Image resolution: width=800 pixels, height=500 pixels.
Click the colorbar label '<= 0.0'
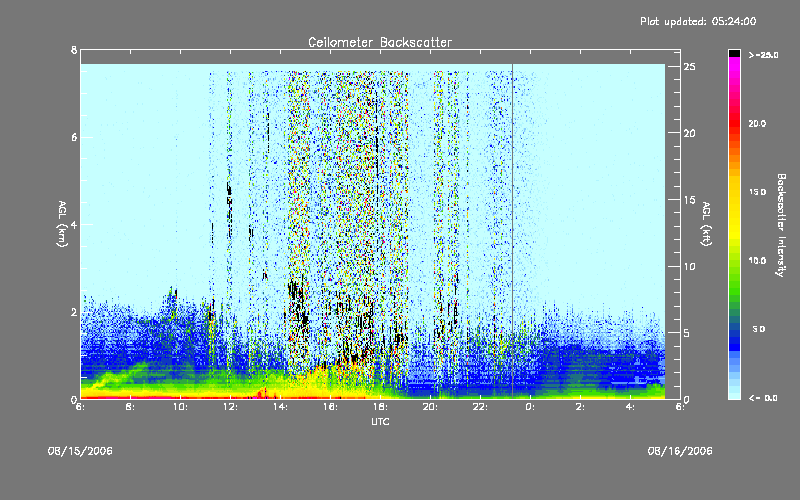(x=763, y=397)
